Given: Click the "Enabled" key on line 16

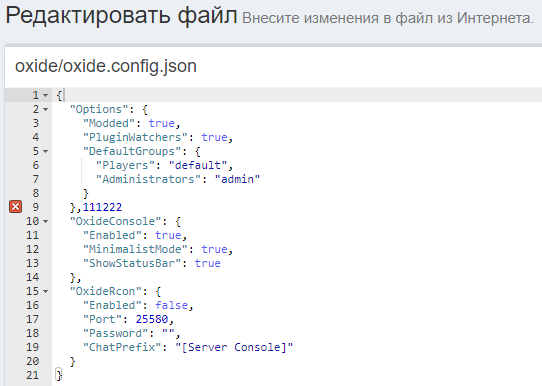Looking at the screenshot, I should point(112,305).
